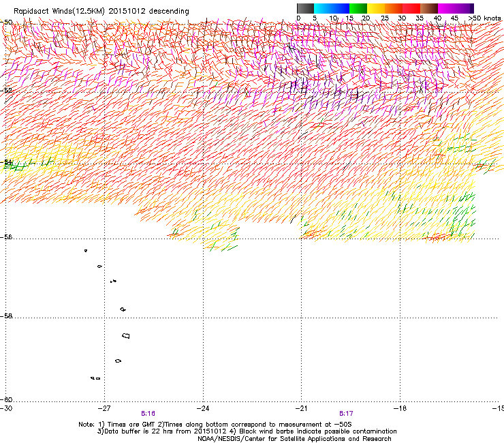
Task: Click the legend tick label '10'
Action: 333,18
